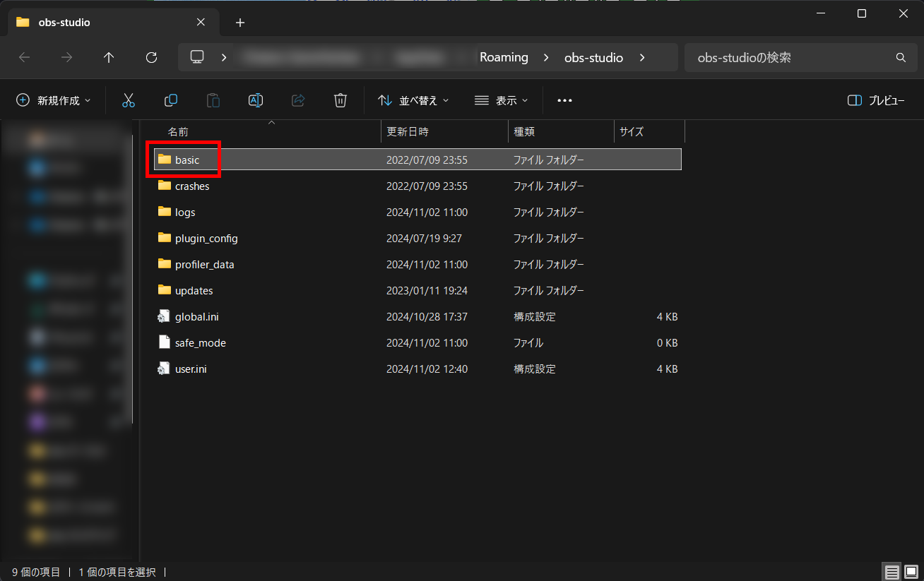This screenshot has width=924, height=581.
Task: Click the Delete trash can icon
Action: (340, 100)
